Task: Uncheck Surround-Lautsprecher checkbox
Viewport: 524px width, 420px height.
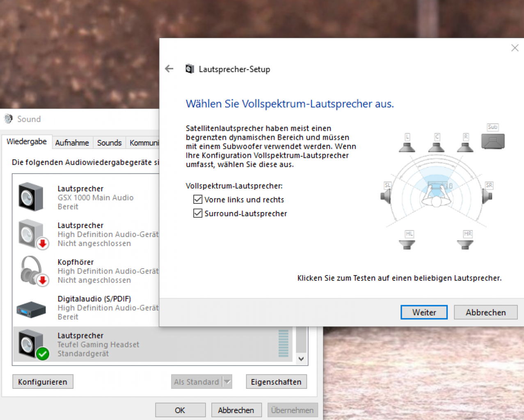Action: click(198, 214)
